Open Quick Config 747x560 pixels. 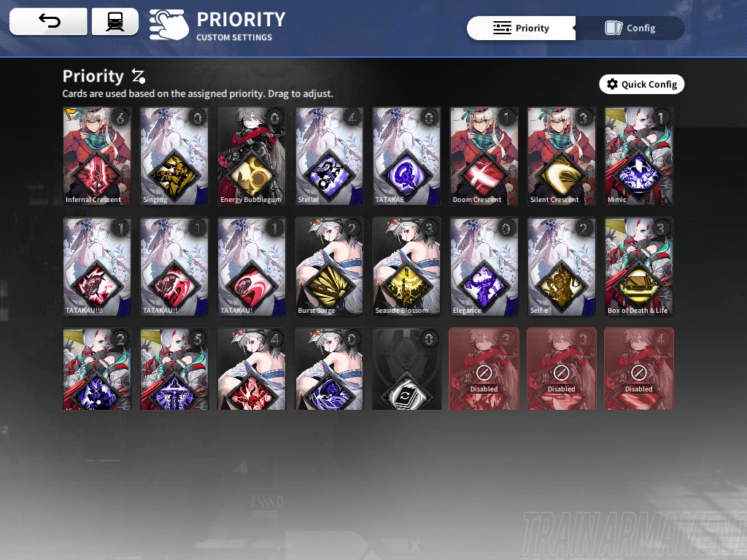642,85
